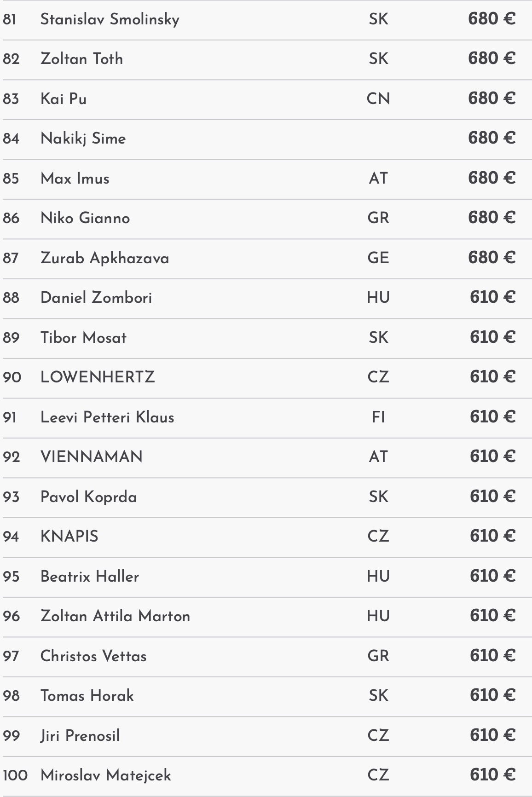Click Jiri Prenosil name

coord(80,736)
